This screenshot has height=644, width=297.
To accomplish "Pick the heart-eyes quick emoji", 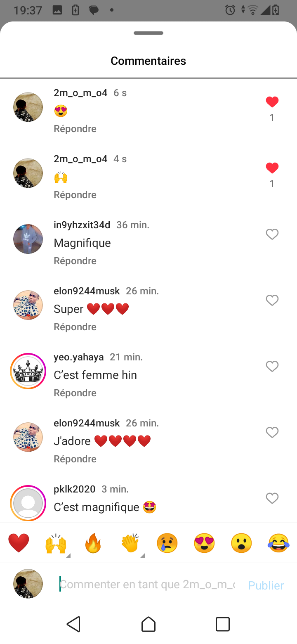I will 204,543.
